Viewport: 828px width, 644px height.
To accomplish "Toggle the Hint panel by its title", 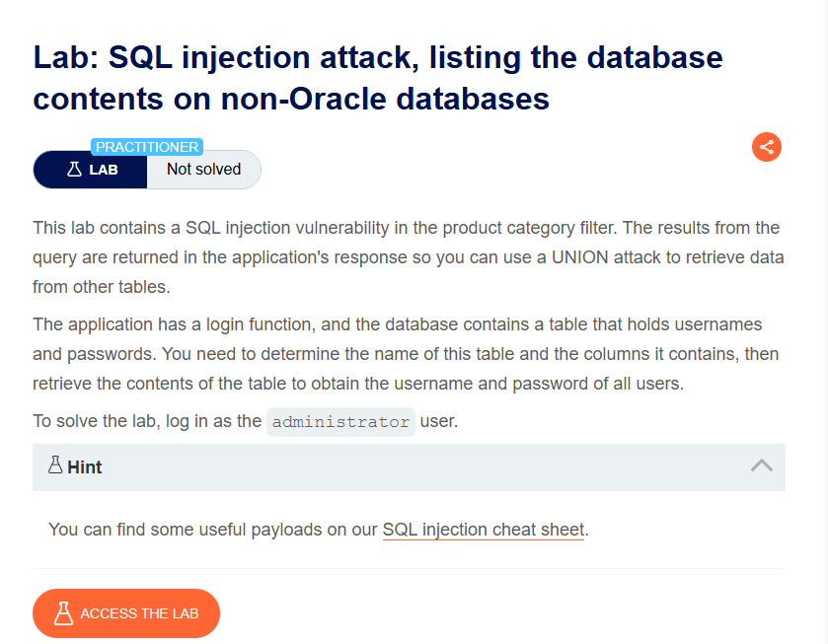I will point(85,467).
